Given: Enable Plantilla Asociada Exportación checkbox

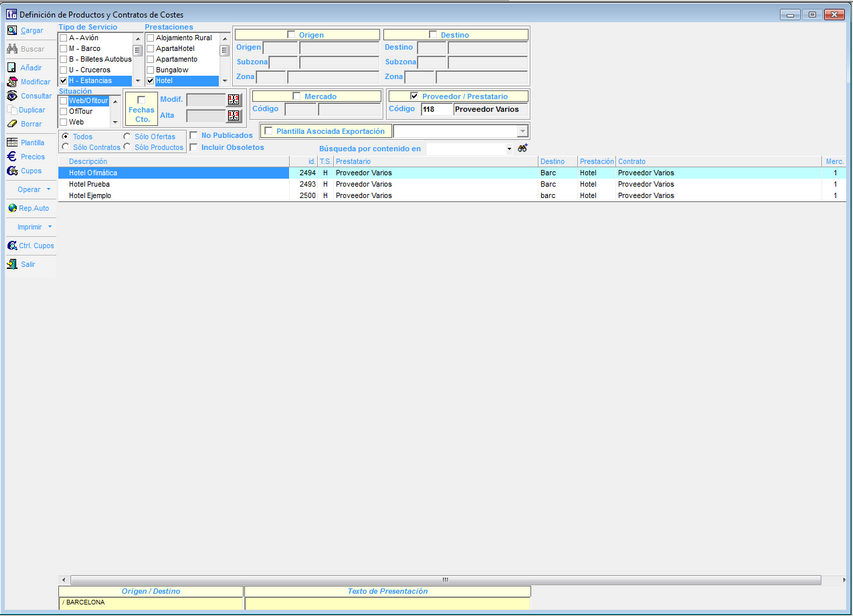Looking at the screenshot, I should [x=268, y=131].
